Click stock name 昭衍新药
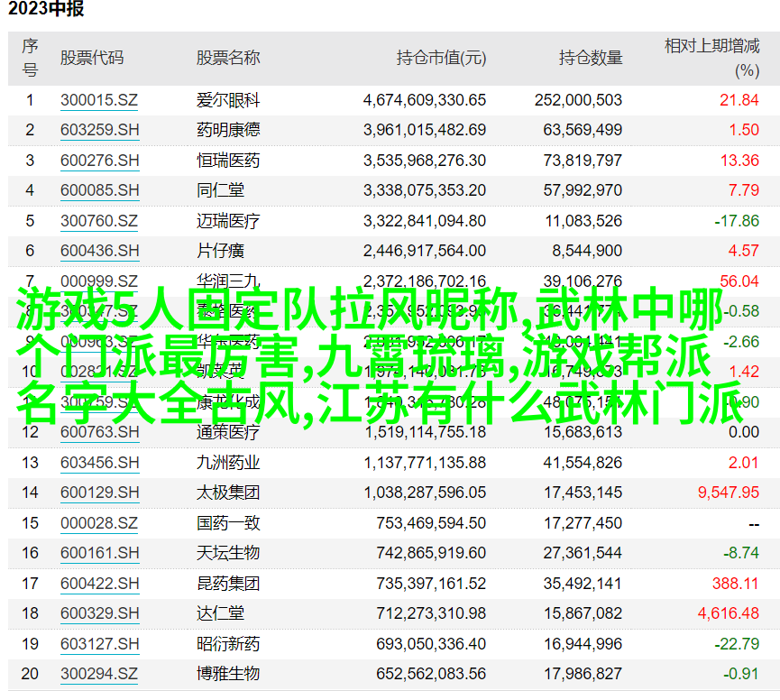 click(228, 644)
